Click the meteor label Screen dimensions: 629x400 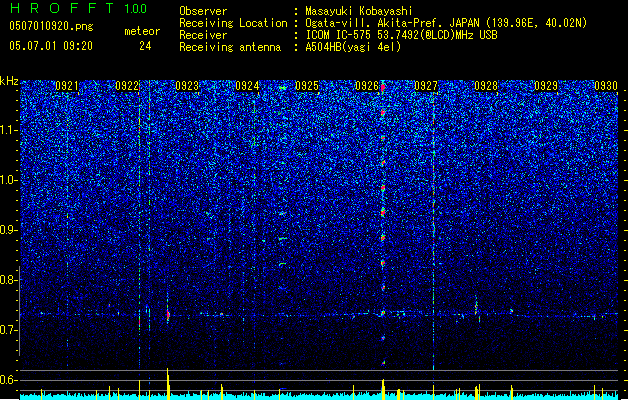click(x=142, y=31)
